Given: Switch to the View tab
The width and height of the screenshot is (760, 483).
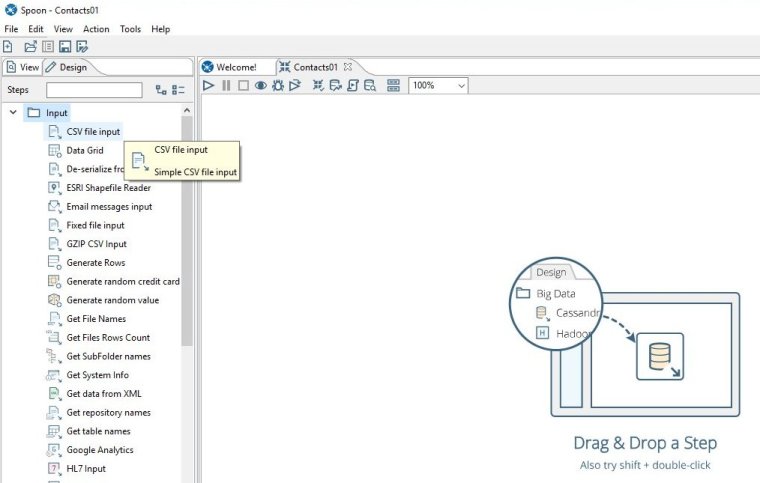Looking at the screenshot, I should (x=23, y=67).
